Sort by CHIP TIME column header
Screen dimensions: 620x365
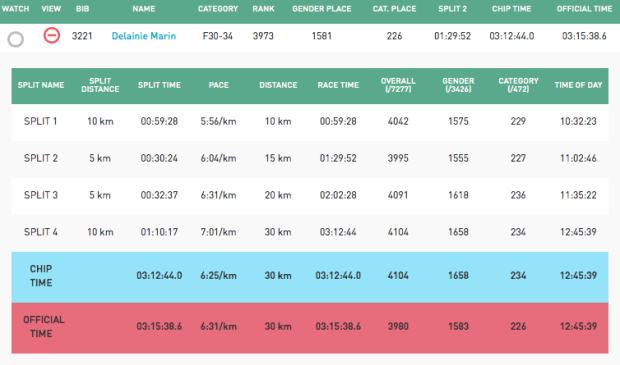pyautogui.click(x=512, y=9)
